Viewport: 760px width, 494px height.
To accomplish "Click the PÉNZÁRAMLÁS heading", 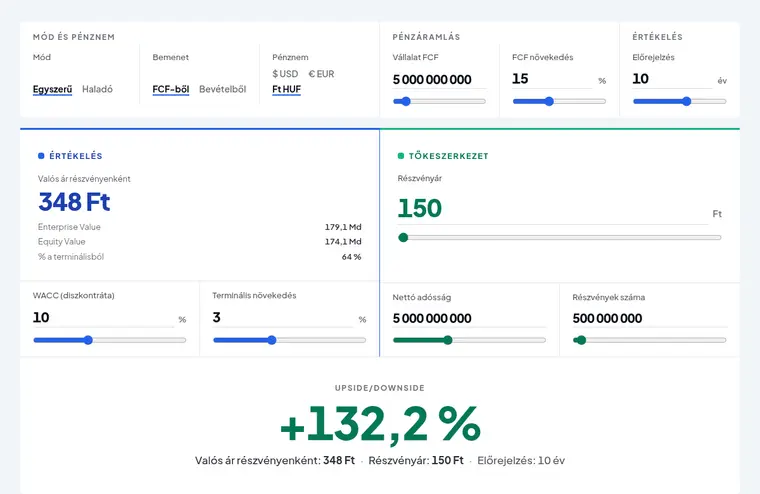I will (x=427, y=37).
